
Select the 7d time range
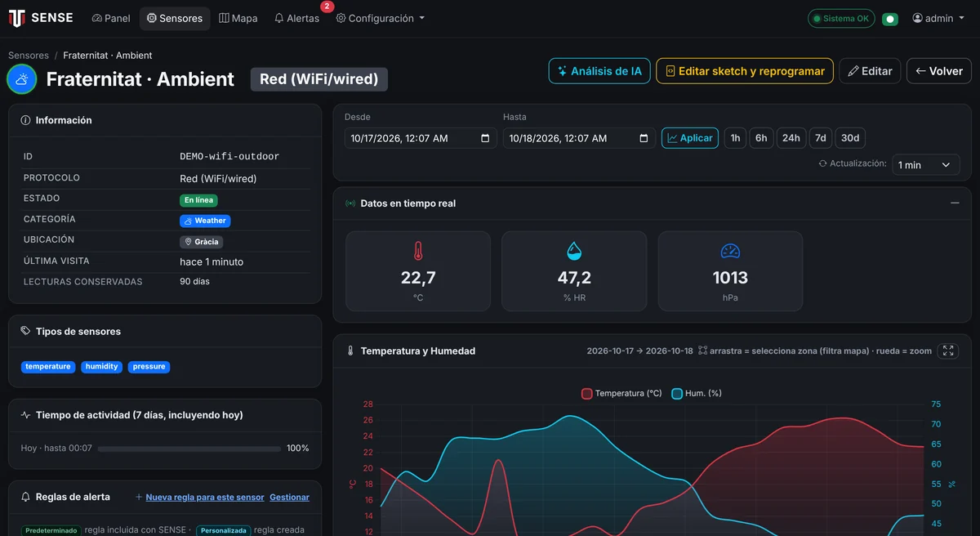pyautogui.click(x=821, y=138)
